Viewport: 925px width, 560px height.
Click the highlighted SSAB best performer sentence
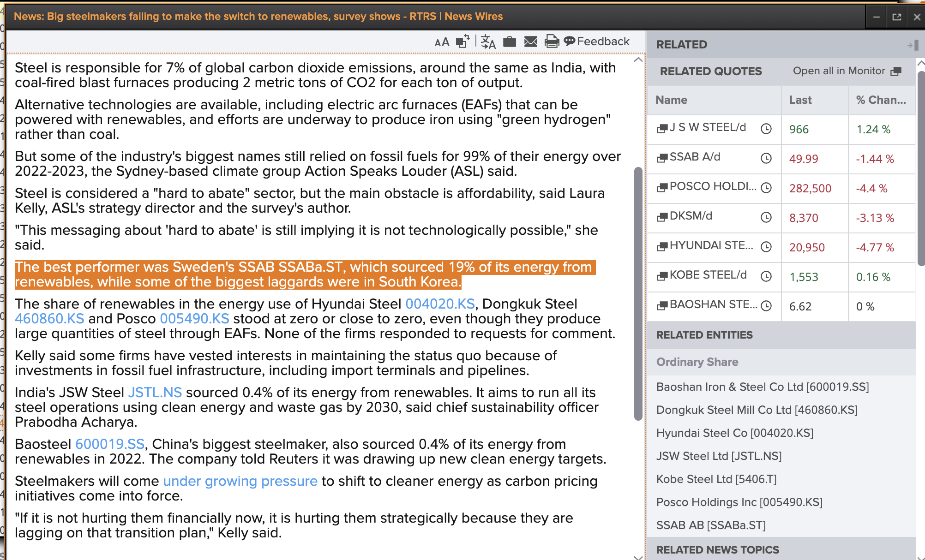[305, 274]
